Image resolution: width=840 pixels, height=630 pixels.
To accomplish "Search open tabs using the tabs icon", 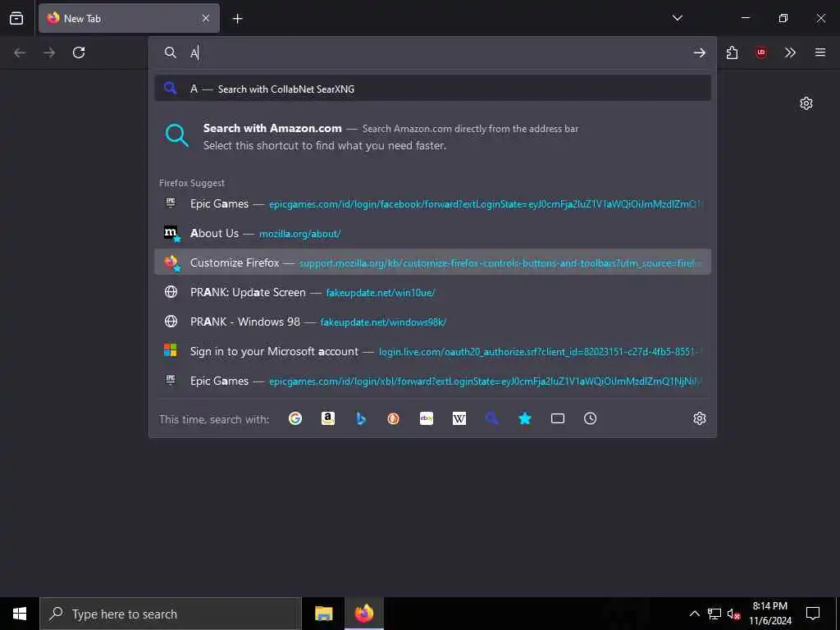I will [558, 418].
